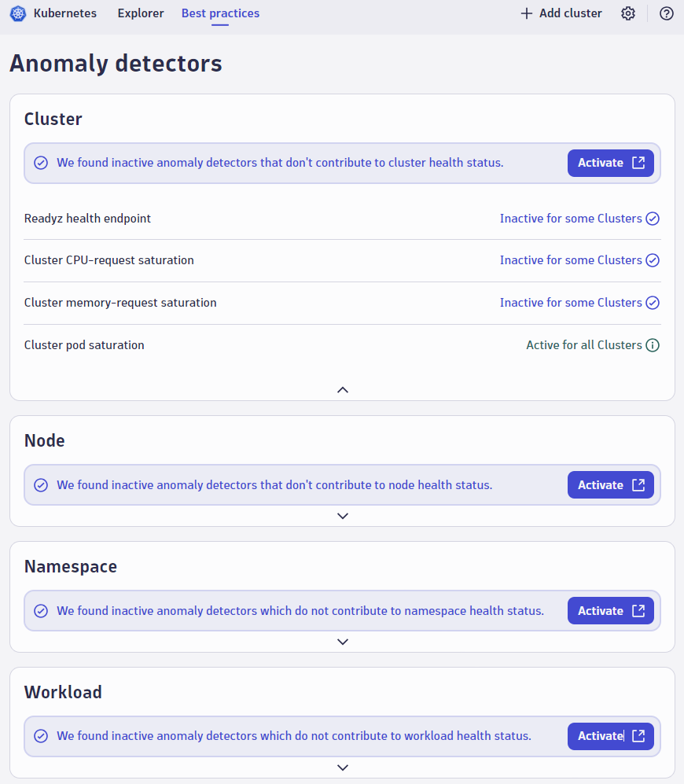
Task: Expand the Workload section chevron
Action: [342, 767]
